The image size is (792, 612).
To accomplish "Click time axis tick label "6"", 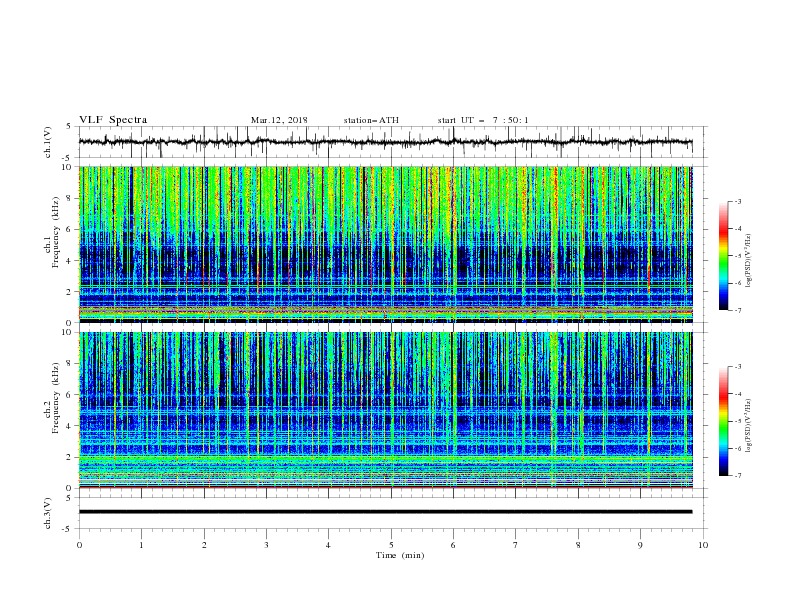I will (x=453, y=545).
